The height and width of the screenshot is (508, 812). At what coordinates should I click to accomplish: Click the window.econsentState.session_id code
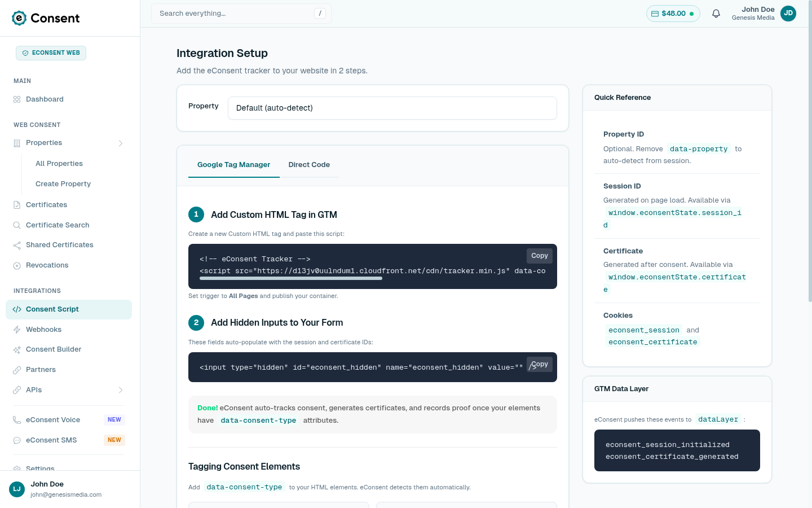click(x=674, y=219)
